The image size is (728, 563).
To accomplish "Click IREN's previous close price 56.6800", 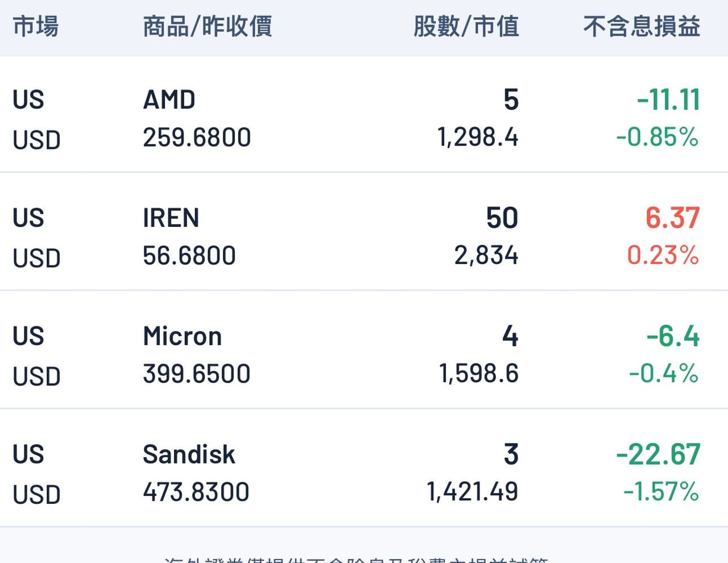I will [189, 255].
